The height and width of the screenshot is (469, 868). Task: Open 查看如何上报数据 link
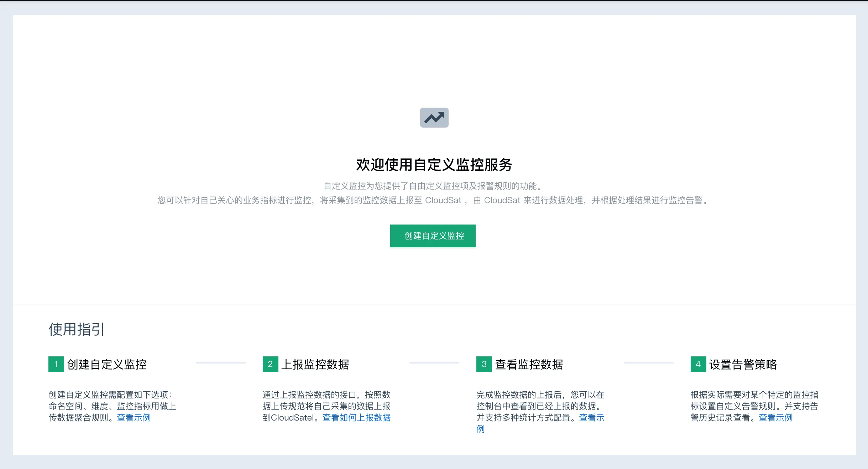[x=356, y=418]
